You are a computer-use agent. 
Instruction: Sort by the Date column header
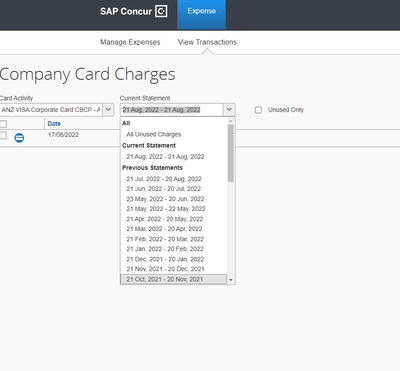(x=54, y=124)
